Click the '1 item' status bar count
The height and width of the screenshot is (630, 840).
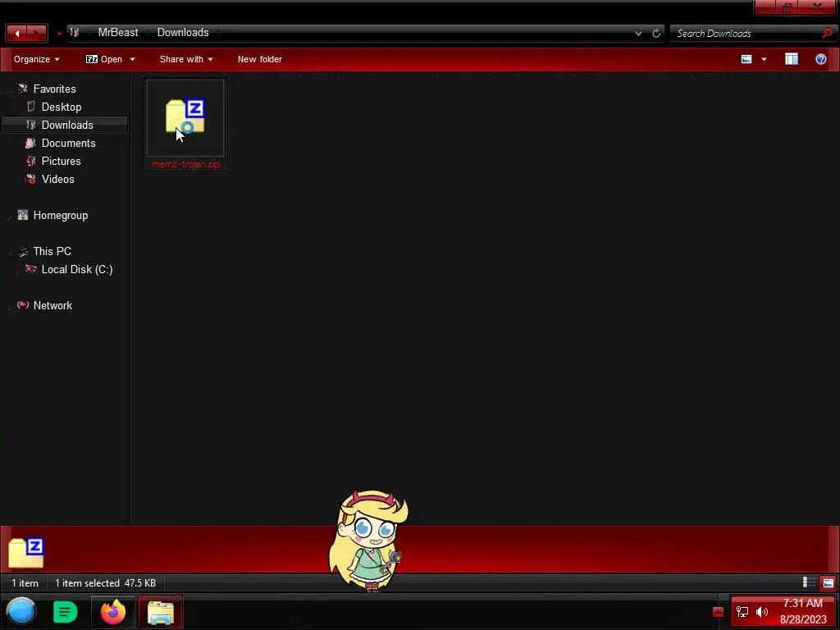pyautogui.click(x=25, y=583)
